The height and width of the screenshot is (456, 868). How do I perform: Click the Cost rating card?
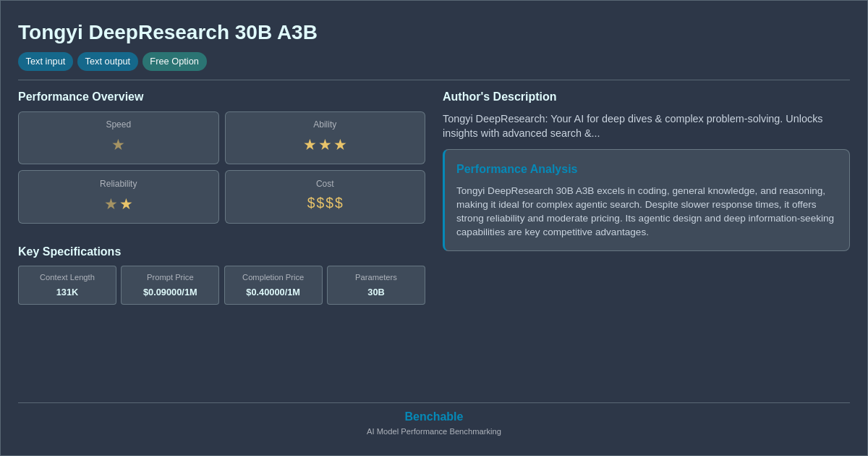pyautogui.click(x=325, y=196)
